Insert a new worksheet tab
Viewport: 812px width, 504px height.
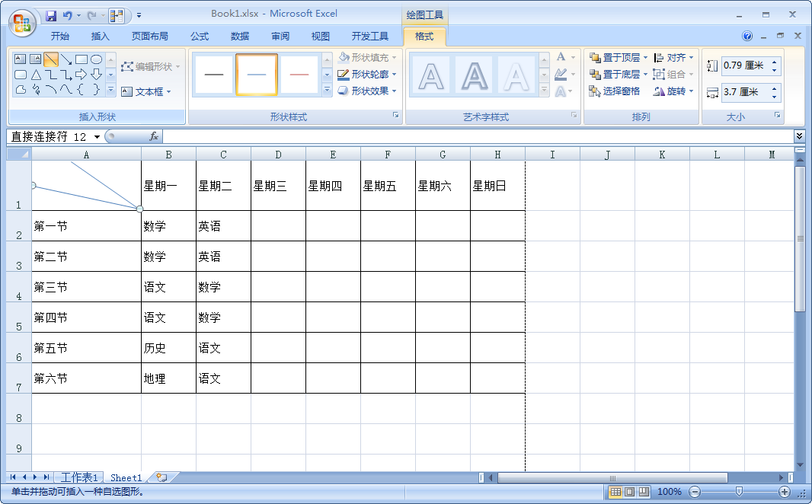(161, 477)
